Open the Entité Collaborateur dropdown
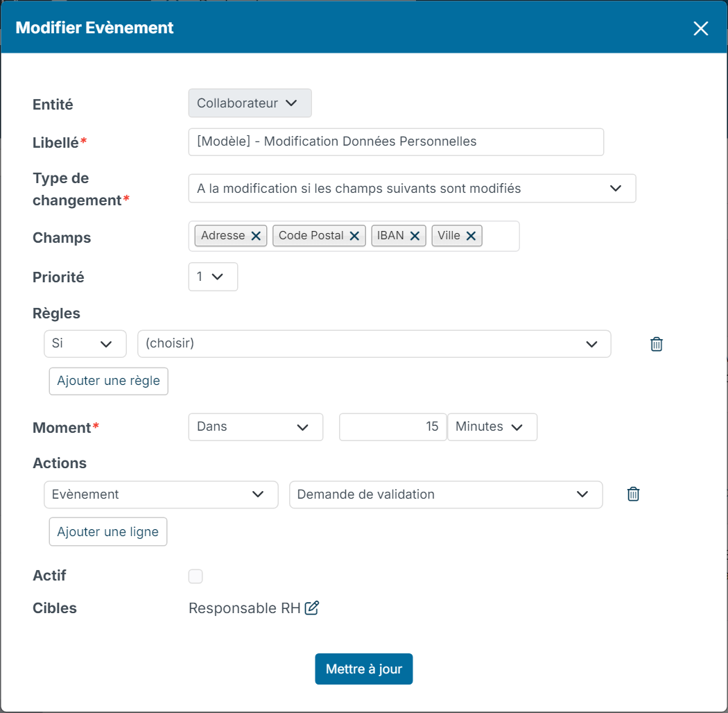The image size is (728, 713). click(250, 103)
